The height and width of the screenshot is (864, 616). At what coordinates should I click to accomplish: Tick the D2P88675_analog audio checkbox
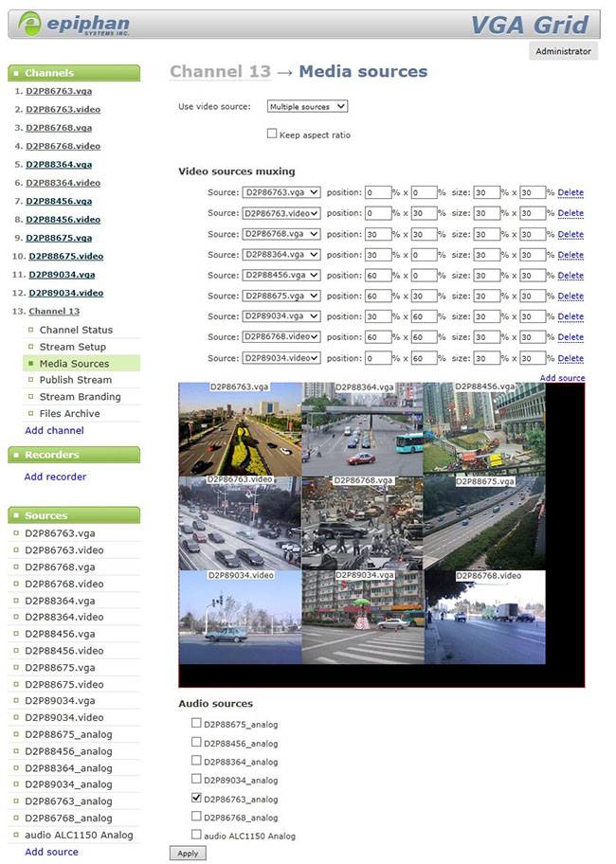pos(196,723)
